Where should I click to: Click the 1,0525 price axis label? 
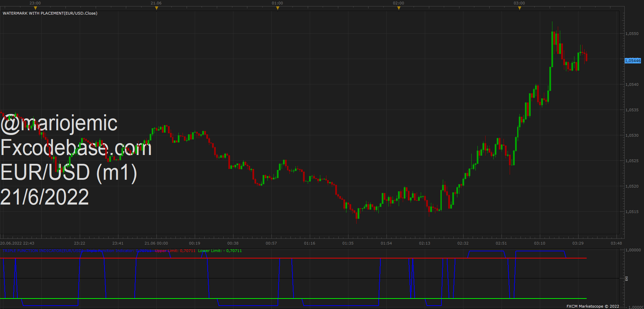pos(632,161)
